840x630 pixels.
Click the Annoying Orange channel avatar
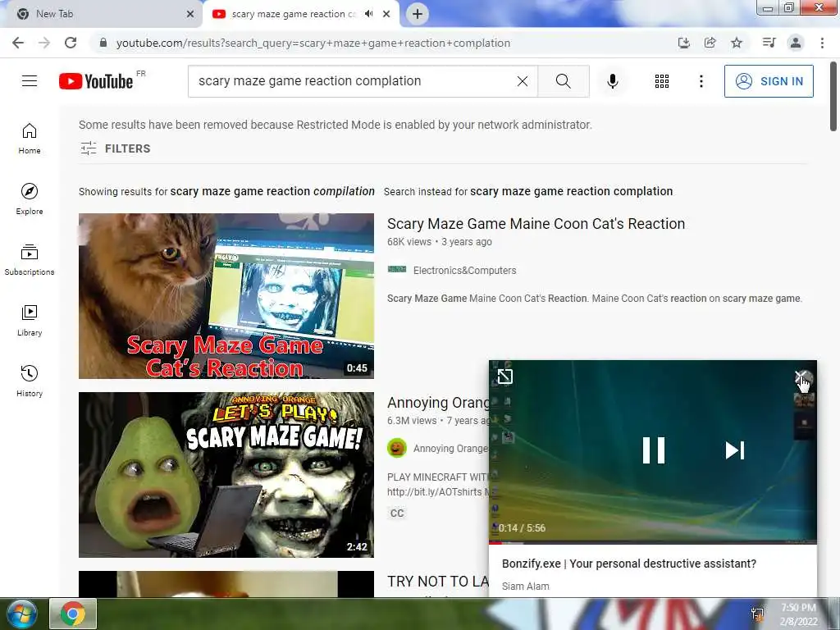coord(397,448)
